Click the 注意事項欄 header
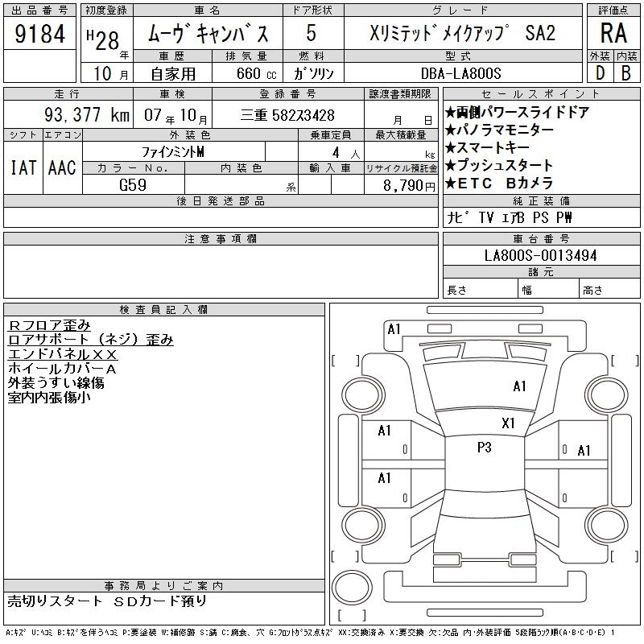Viewport: 644px width, 644px height. [221, 238]
